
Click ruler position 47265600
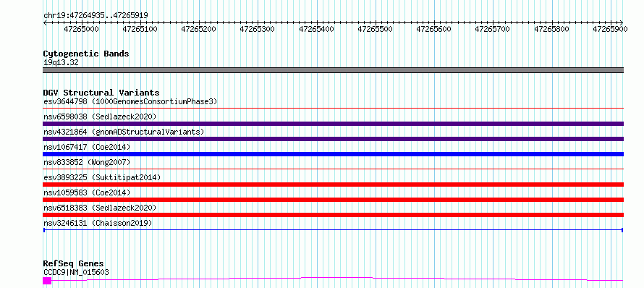(434, 29)
